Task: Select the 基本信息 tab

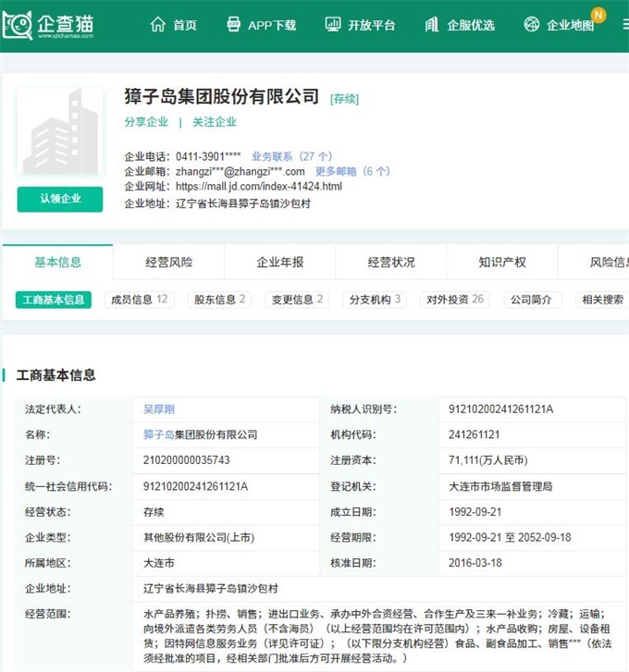Action: pos(58,262)
